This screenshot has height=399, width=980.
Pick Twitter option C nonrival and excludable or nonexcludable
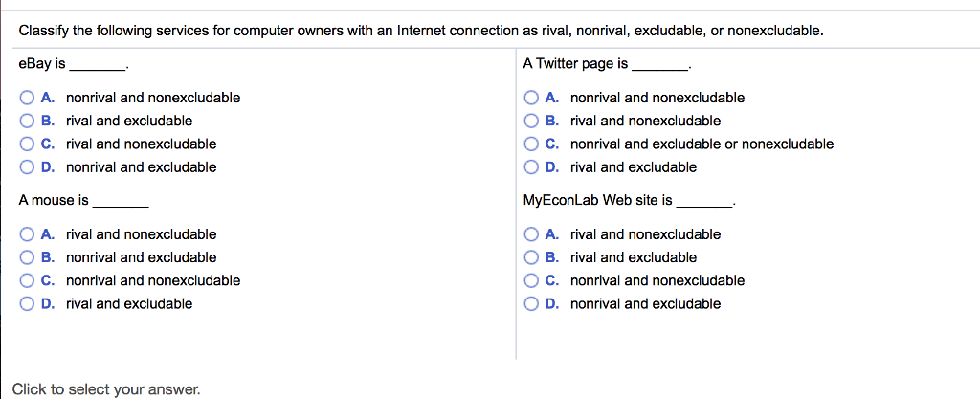click(x=531, y=144)
